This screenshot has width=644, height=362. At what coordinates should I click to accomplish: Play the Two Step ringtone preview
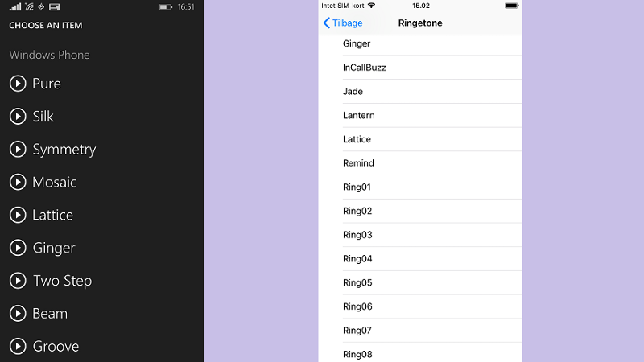18,281
